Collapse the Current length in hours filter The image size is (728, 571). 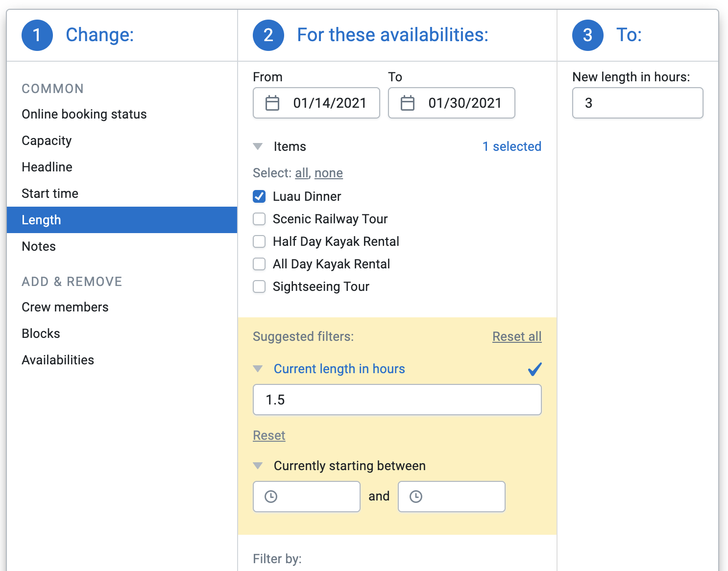(258, 369)
